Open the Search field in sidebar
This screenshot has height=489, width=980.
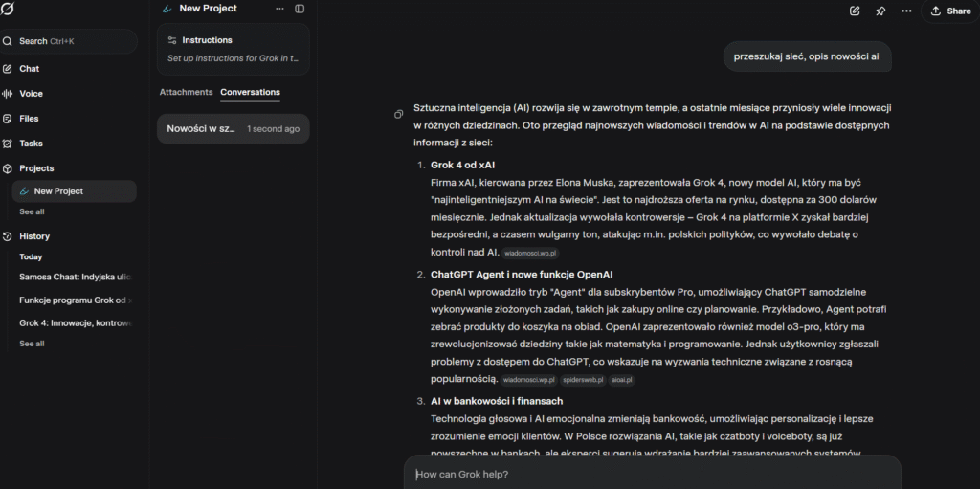[x=68, y=41]
